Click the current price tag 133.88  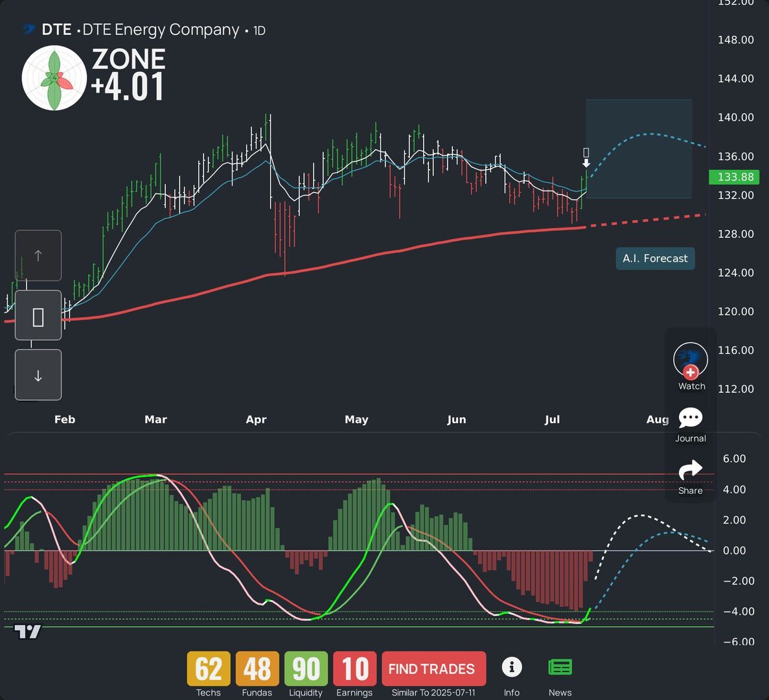(734, 176)
